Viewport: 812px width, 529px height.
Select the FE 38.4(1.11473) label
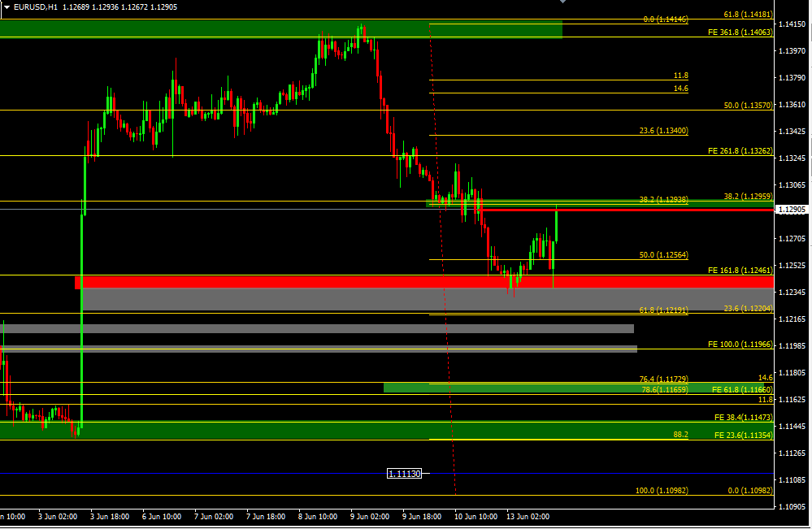pyautogui.click(x=743, y=417)
